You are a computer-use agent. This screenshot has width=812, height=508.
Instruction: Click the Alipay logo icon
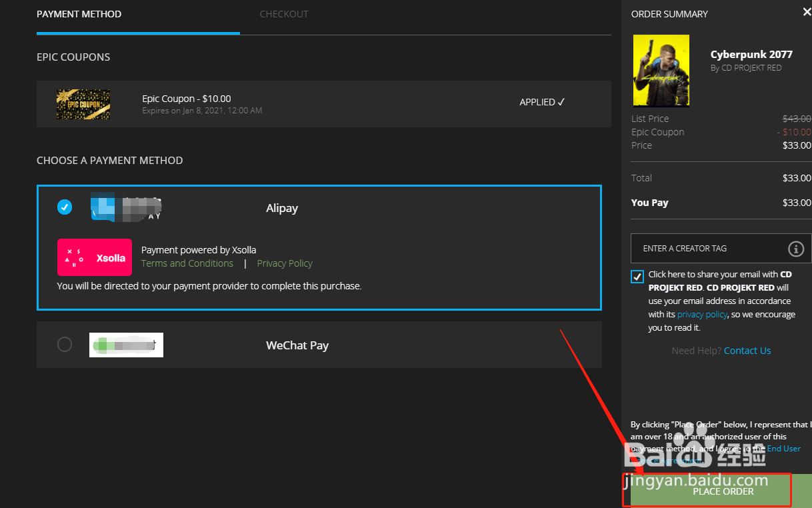[x=127, y=207]
